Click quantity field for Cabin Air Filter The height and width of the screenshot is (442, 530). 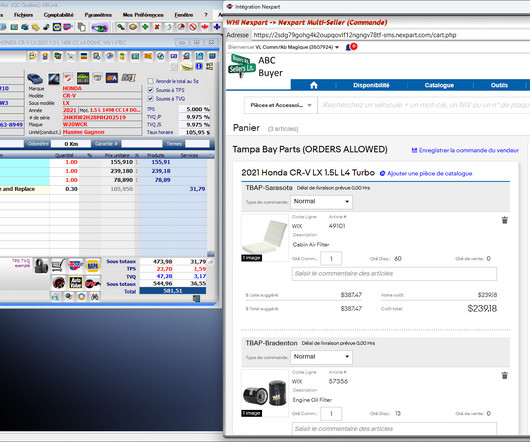(x=331, y=259)
